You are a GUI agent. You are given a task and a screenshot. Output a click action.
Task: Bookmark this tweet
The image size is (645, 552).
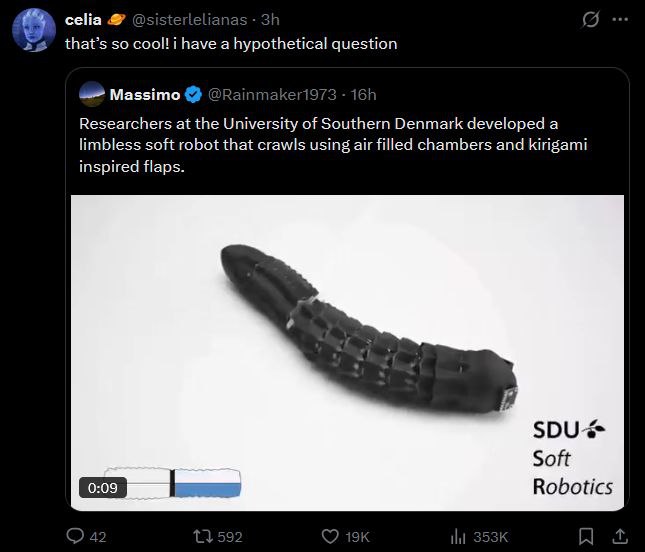click(585, 536)
